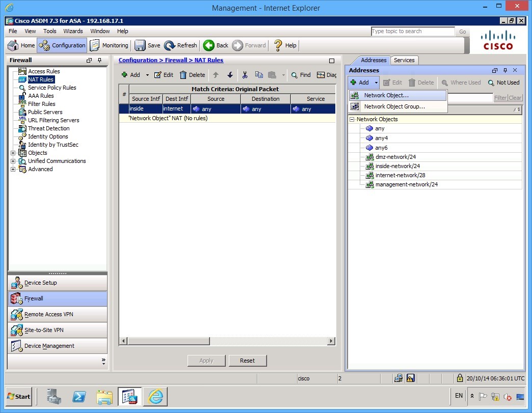532x413 pixels.
Task: Cut the selected NAT rule using scissors icon
Action: 245,74
